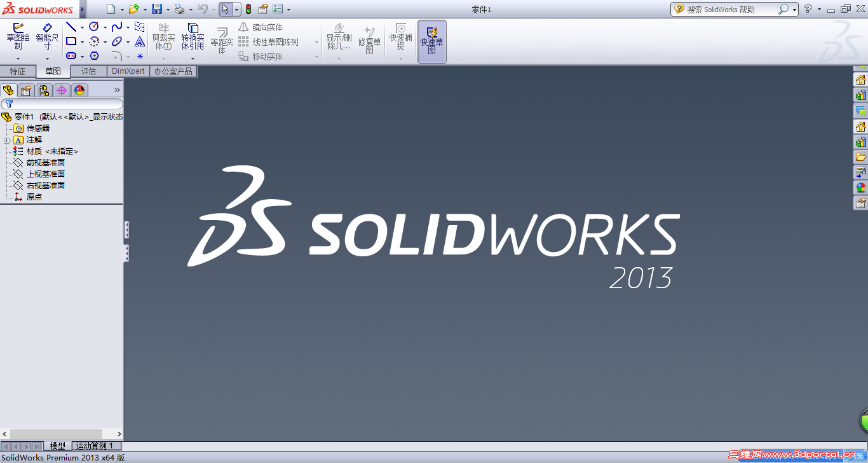Open the 模型 bottom tab
The height and width of the screenshot is (463, 868).
58,446
